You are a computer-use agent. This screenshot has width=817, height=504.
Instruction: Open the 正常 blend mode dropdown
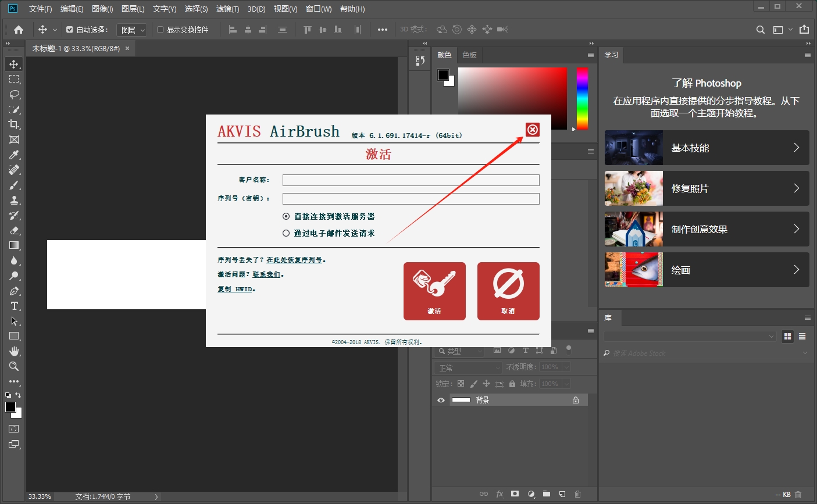pos(468,367)
